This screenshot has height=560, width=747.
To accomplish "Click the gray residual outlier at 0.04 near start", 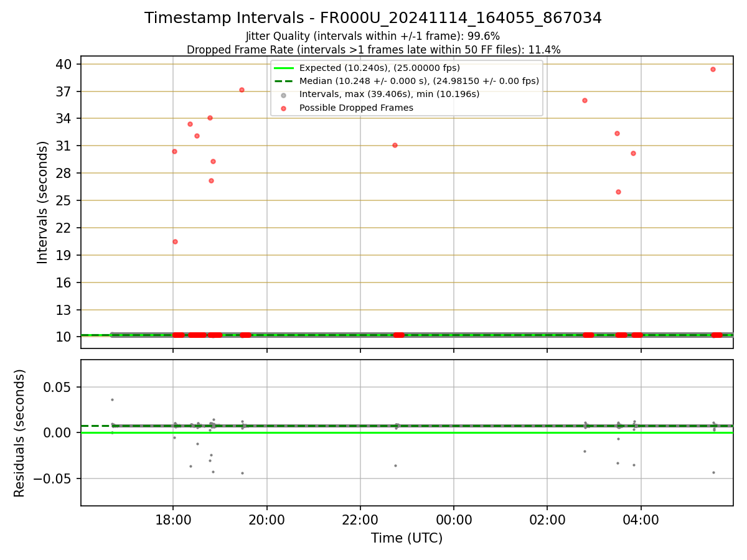I will [x=112, y=399].
